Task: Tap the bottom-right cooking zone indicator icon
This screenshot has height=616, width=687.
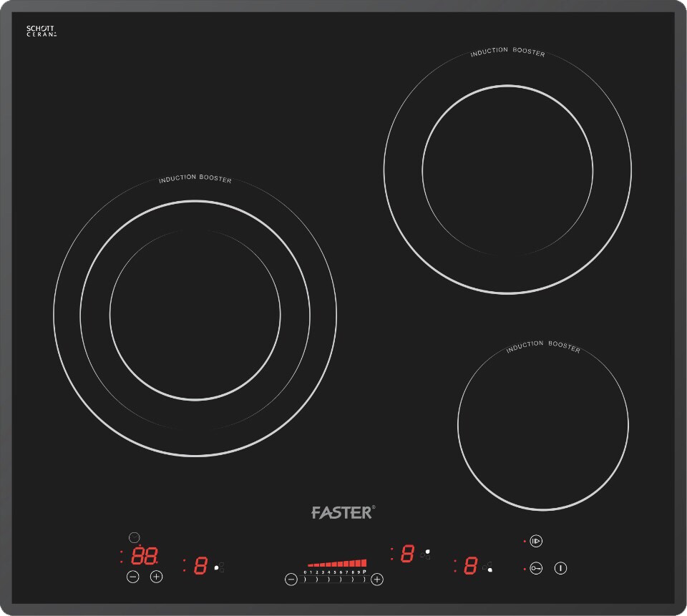Action: (x=488, y=568)
